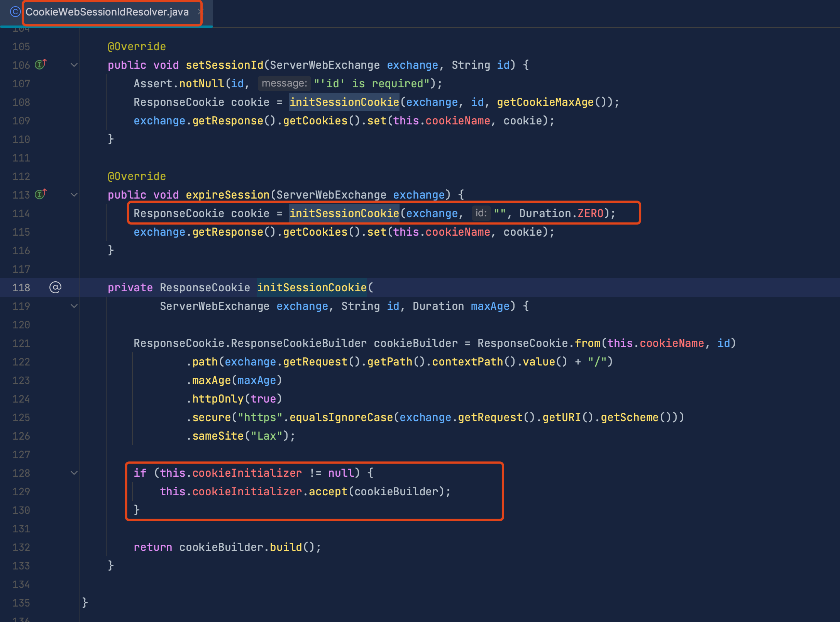Collapse the initSessionCookie method fold arrow at line 119
This screenshot has height=622, width=840.
point(74,306)
